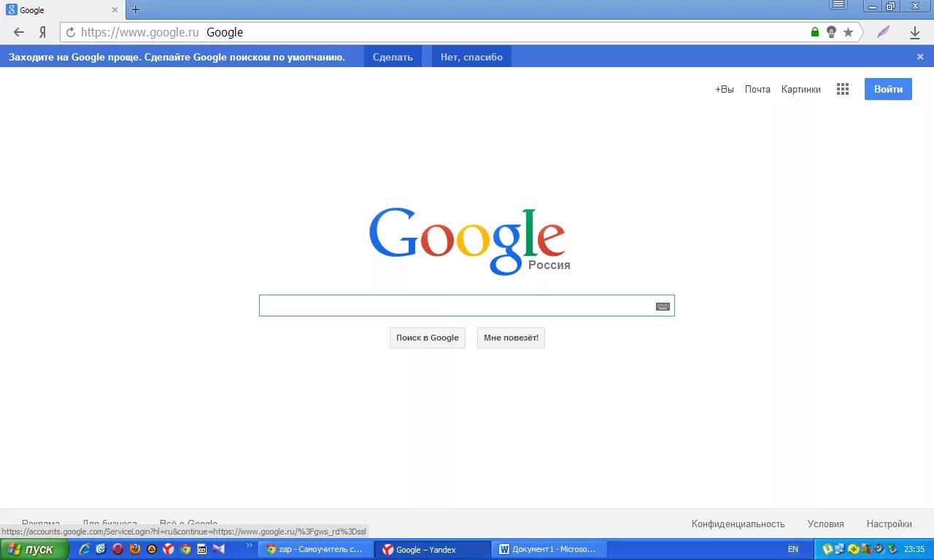
Task: Open the Конфиденциальность footer link
Action: 738,524
